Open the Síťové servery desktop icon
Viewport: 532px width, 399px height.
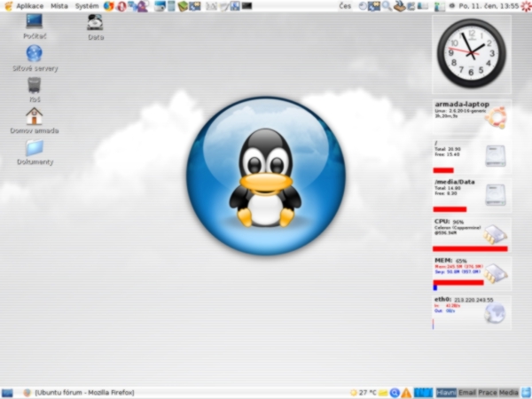coord(35,59)
